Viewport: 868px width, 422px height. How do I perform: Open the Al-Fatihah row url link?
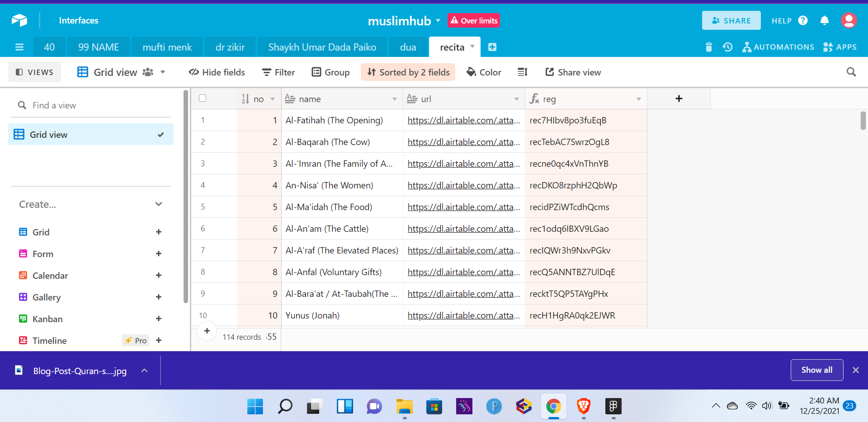click(464, 120)
